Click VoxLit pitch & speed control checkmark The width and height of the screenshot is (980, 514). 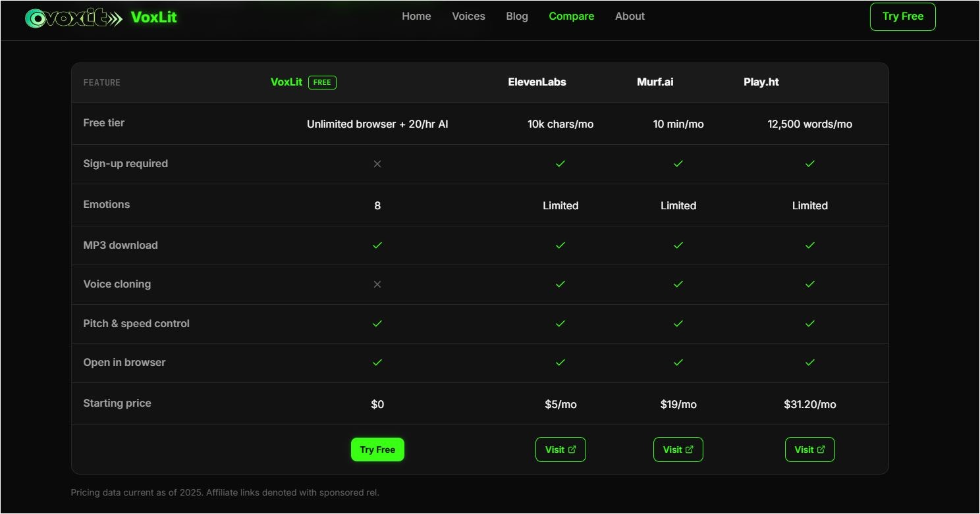[377, 324]
